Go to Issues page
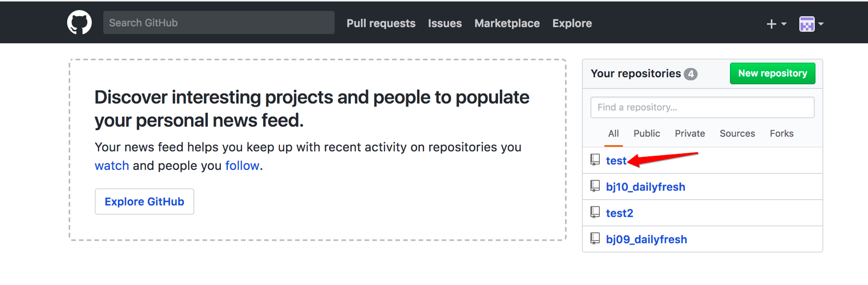 [x=444, y=23]
